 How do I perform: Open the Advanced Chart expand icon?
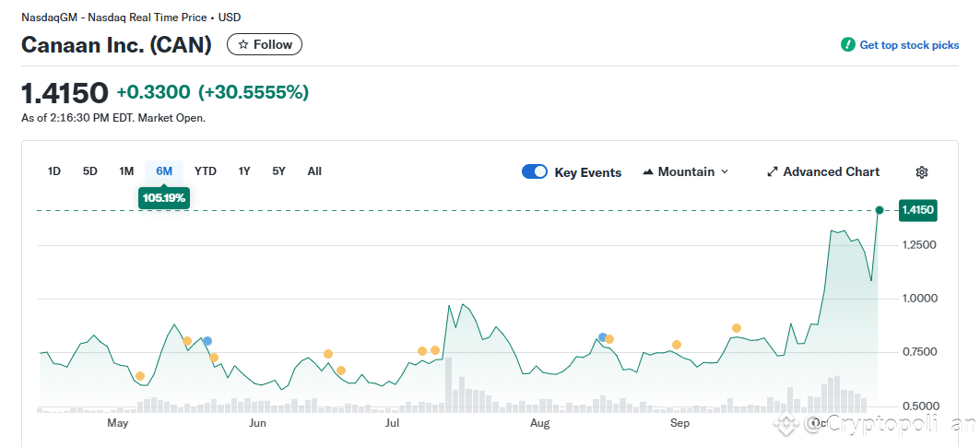click(x=773, y=172)
